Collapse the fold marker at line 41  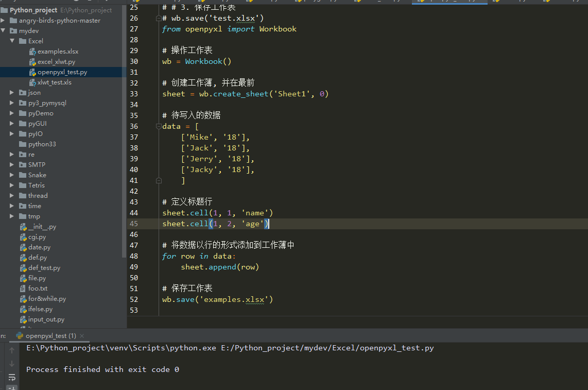[158, 180]
